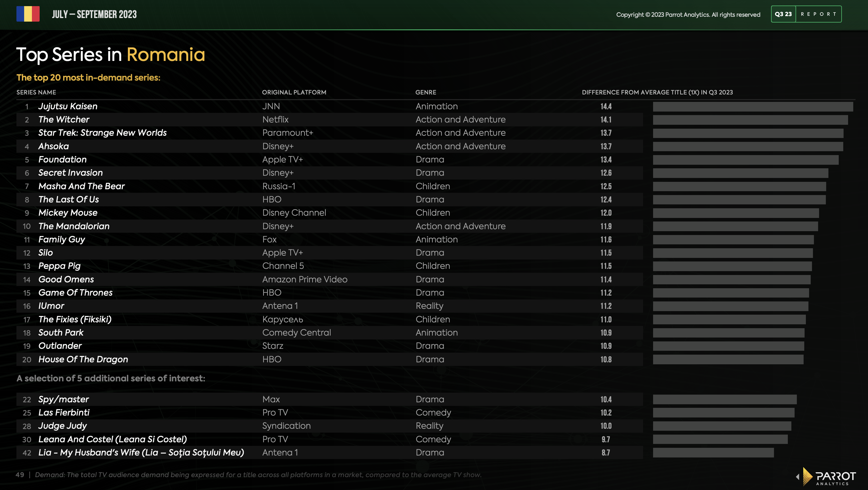Click the ORIGINAL PLATFORM column header

tap(294, 93)
